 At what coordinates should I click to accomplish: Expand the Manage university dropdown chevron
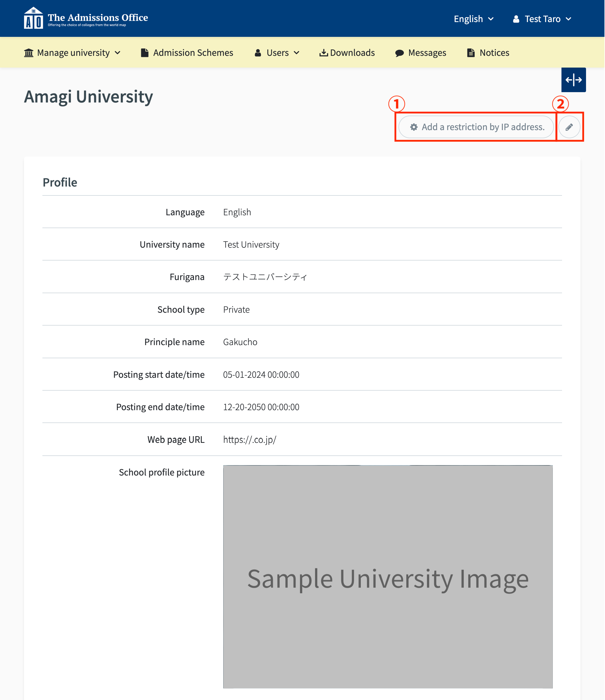(117, 53)
